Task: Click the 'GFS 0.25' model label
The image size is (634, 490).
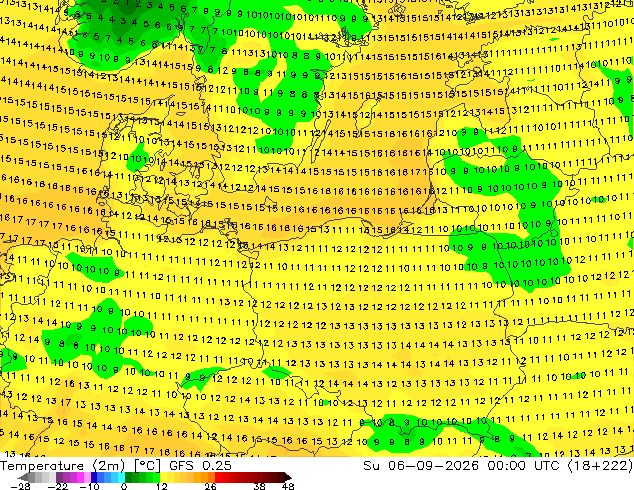Action: click(x=200, y=466)
